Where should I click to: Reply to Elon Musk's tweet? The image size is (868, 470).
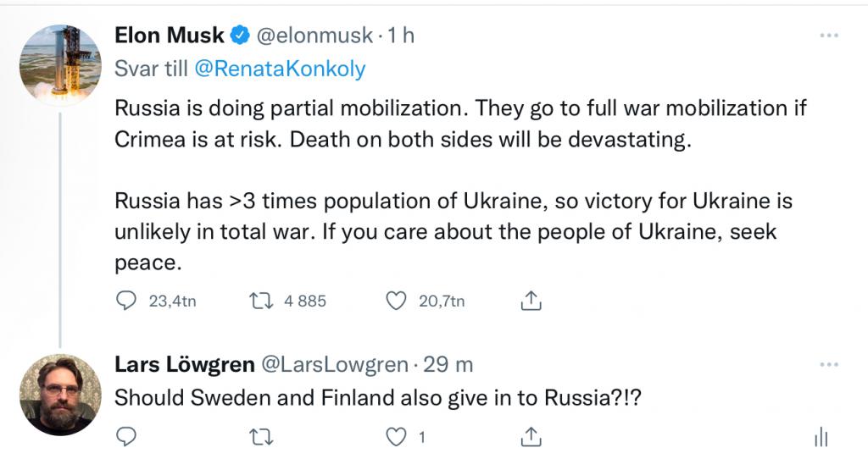coord(125,301)
